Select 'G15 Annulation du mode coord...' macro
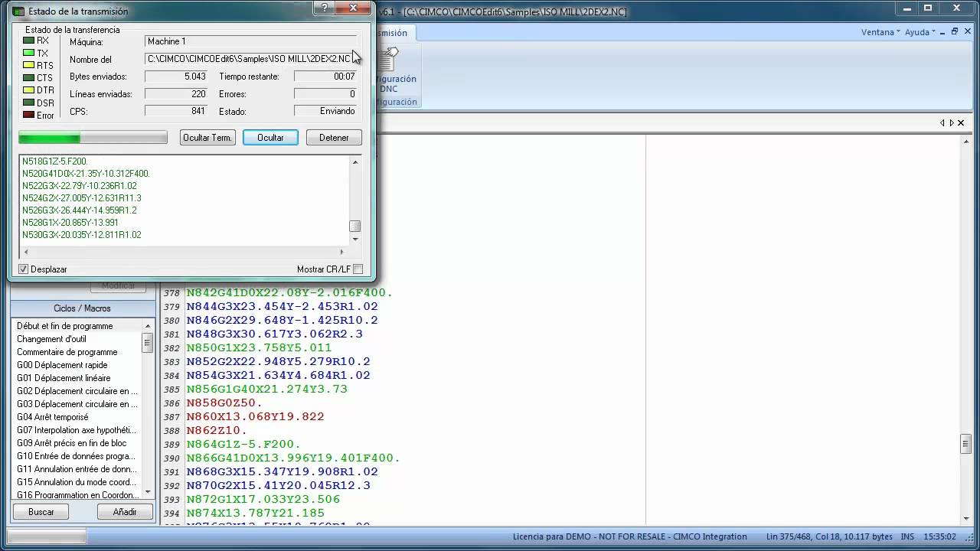This screenshot has height=551, width=980. coord(77,482)
